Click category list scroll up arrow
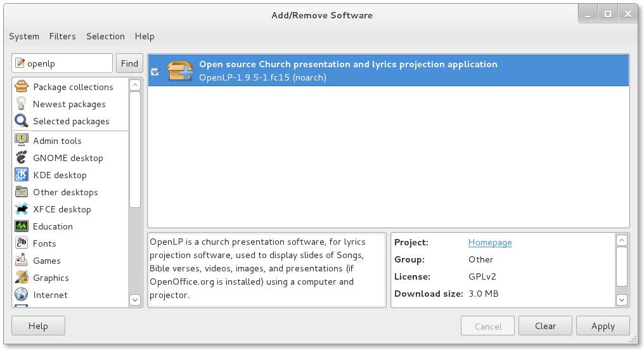Image resolution: width=644 pixels, height=350 pixels. (135, 85)
